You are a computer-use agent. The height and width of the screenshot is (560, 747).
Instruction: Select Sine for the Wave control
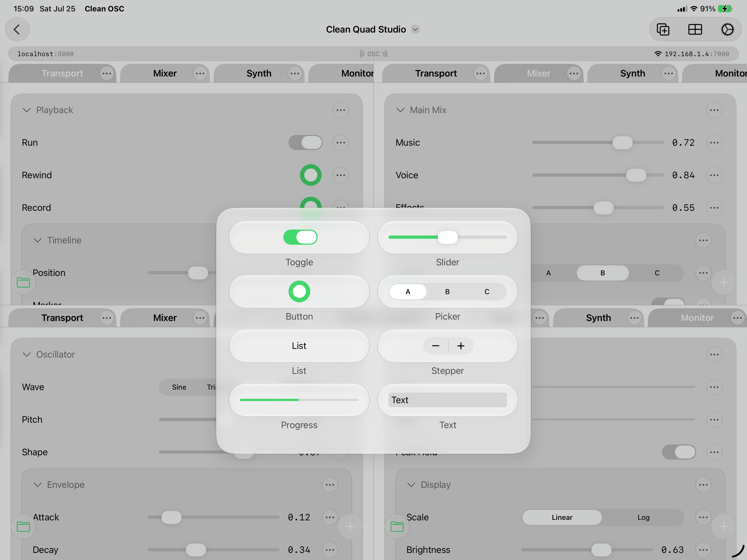(179, 387)
